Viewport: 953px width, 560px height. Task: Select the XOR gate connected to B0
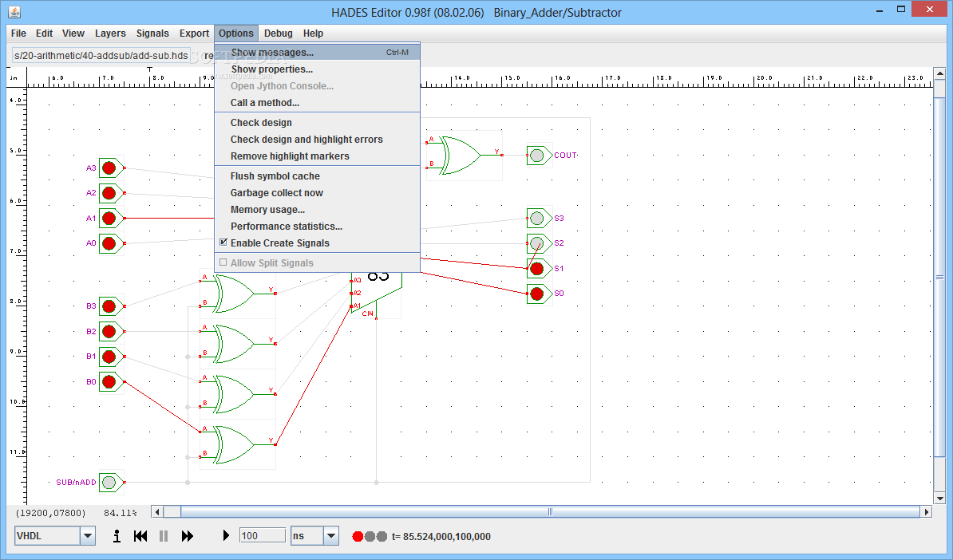[x=238, y=444]
